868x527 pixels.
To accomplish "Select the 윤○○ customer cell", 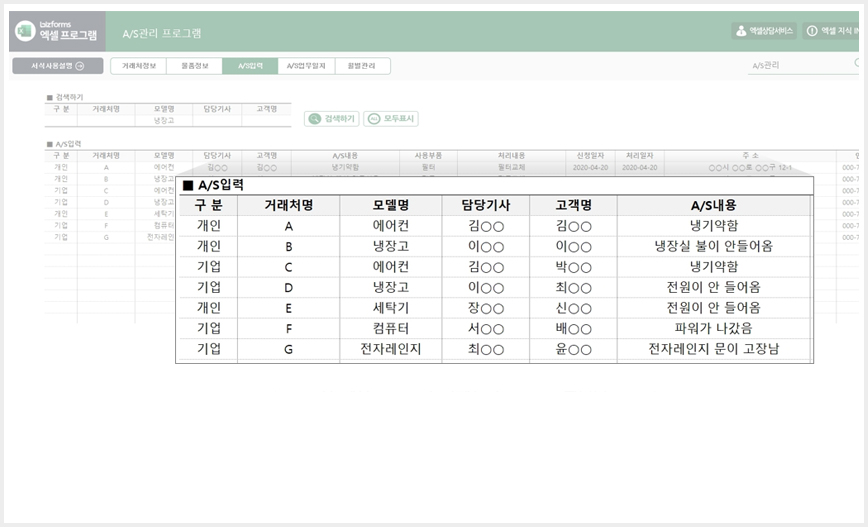I will (574, 349).
